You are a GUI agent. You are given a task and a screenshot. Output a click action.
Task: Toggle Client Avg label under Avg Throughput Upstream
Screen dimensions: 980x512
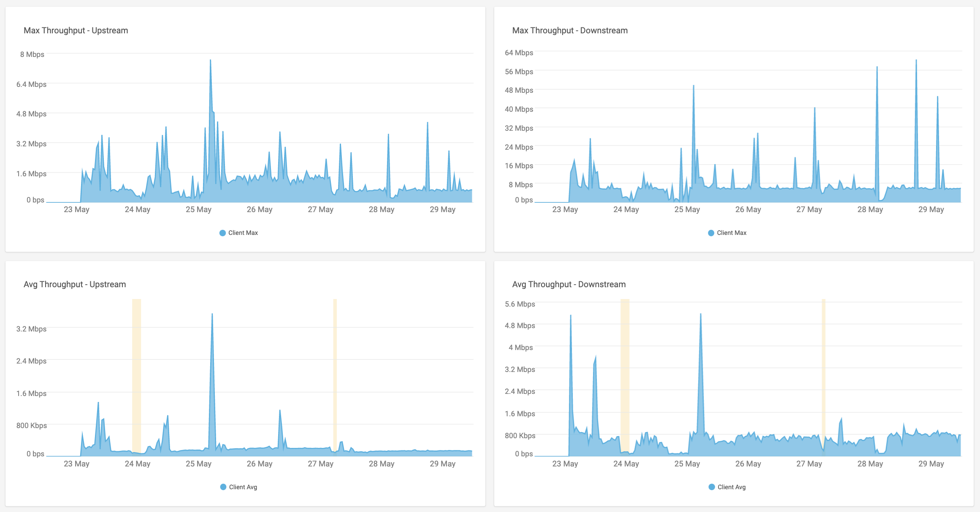pyautogui.click(x=243, y=487)
